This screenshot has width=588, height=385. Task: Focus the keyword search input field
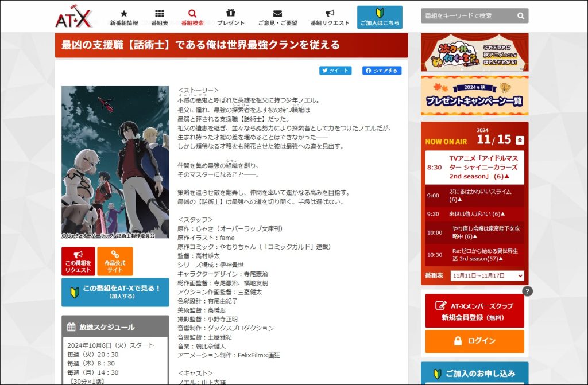point(467,16)
